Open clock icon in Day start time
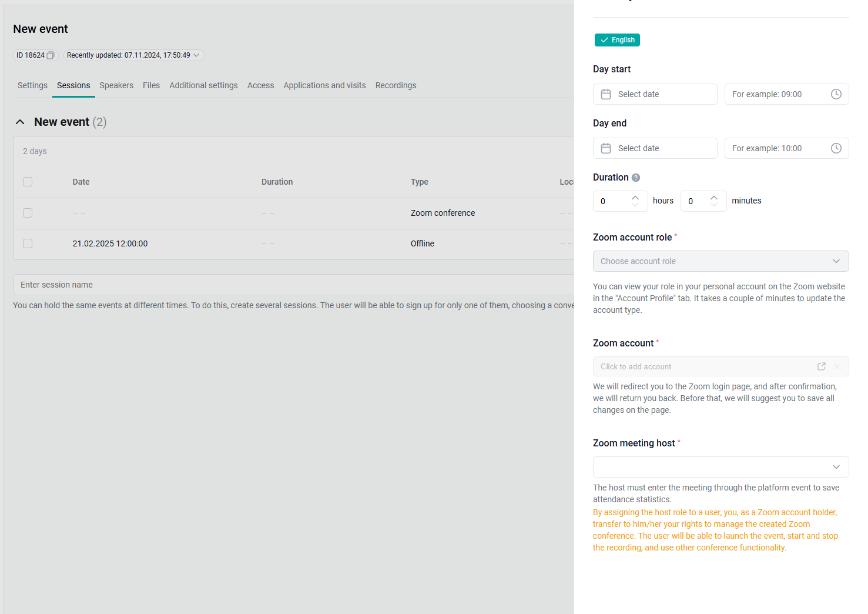 tap(836, 94)
